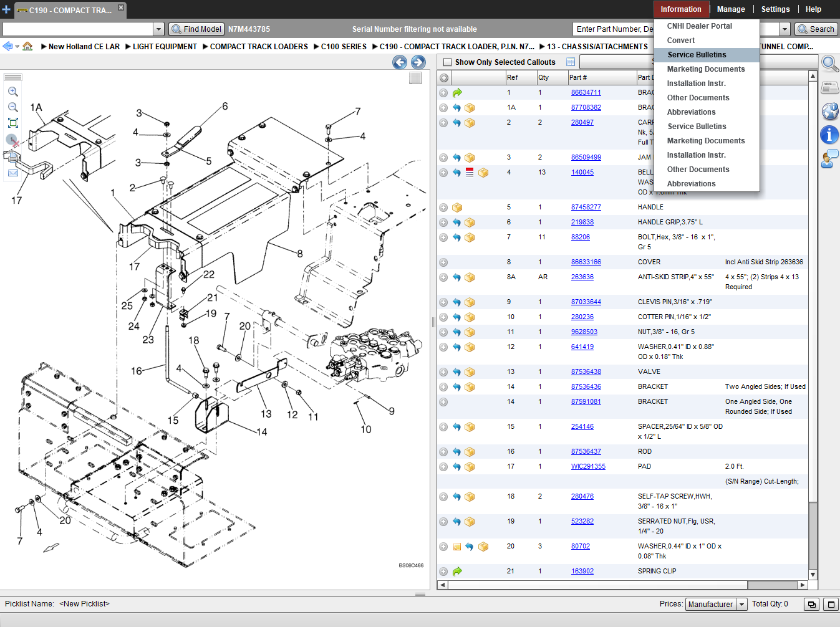Open the model search box dropdown arrow

(158, 29)
